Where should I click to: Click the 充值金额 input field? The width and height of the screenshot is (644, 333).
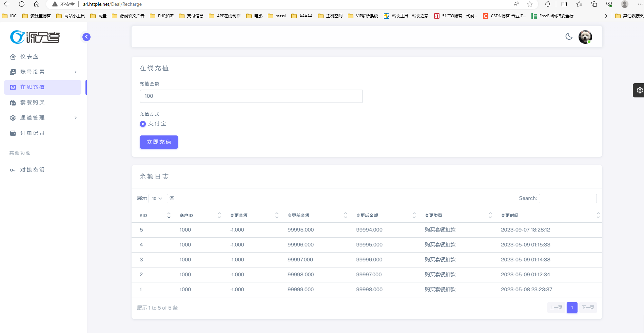pyautogui.click(x=251, y=96)
